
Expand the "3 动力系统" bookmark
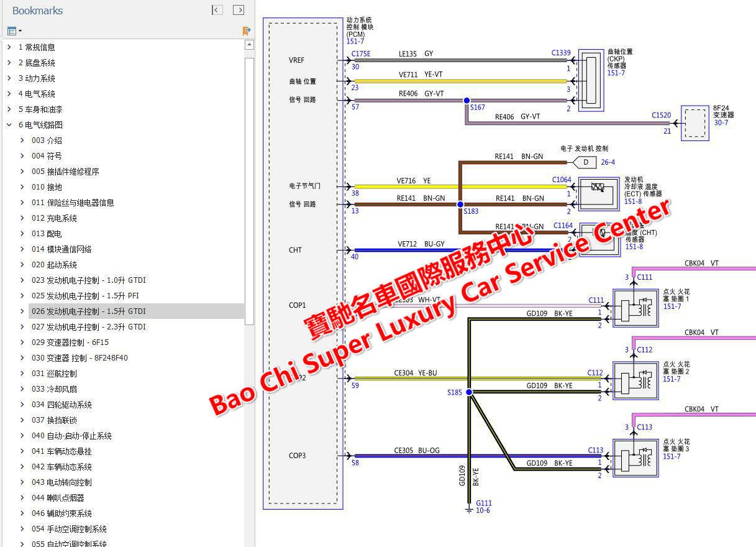point(9,78)
